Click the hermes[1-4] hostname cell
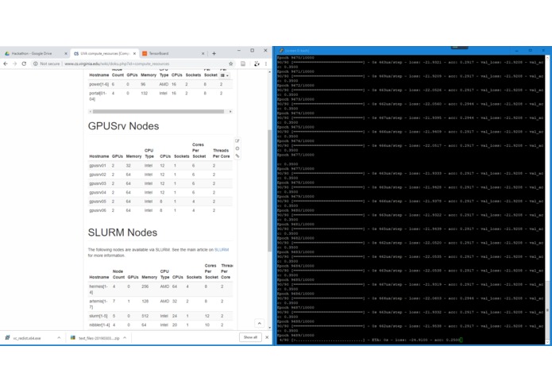The width and height of the screenshot is (552, 392). coord(98,290)
